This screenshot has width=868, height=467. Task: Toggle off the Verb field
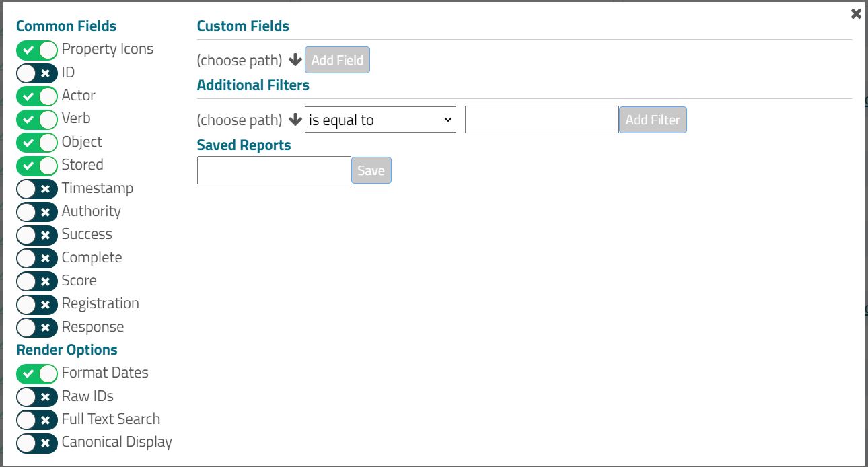point(37,119)
